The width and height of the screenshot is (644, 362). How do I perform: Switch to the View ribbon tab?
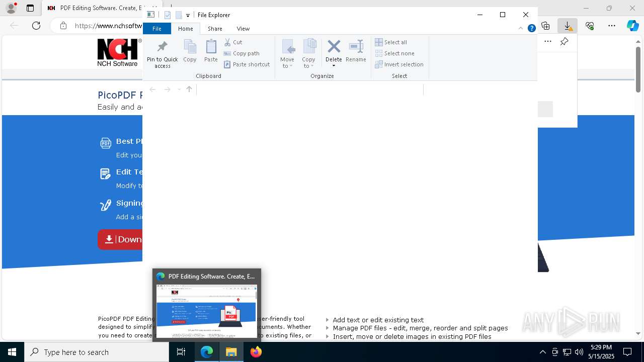tap(243, 29)
